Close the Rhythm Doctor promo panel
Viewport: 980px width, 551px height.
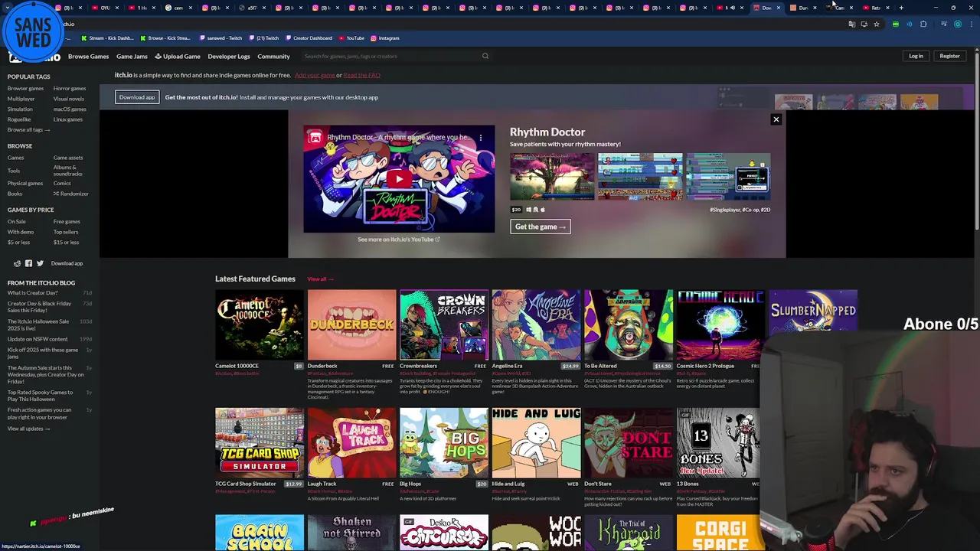pyautogui.click(x=776, y=119)
